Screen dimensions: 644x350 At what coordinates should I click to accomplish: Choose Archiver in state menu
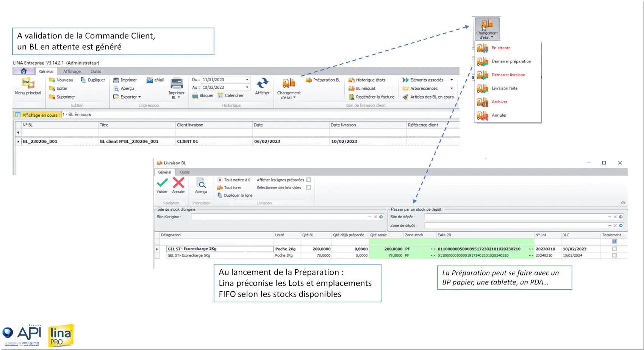(508, 102)
